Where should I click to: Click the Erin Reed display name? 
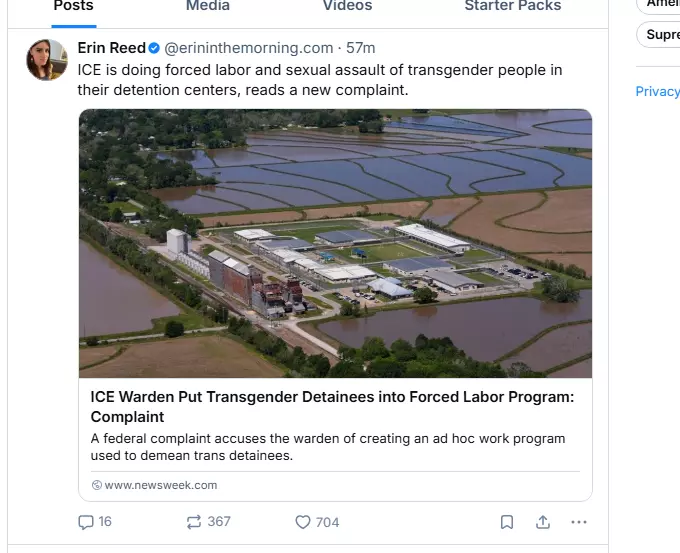[111, 48]
